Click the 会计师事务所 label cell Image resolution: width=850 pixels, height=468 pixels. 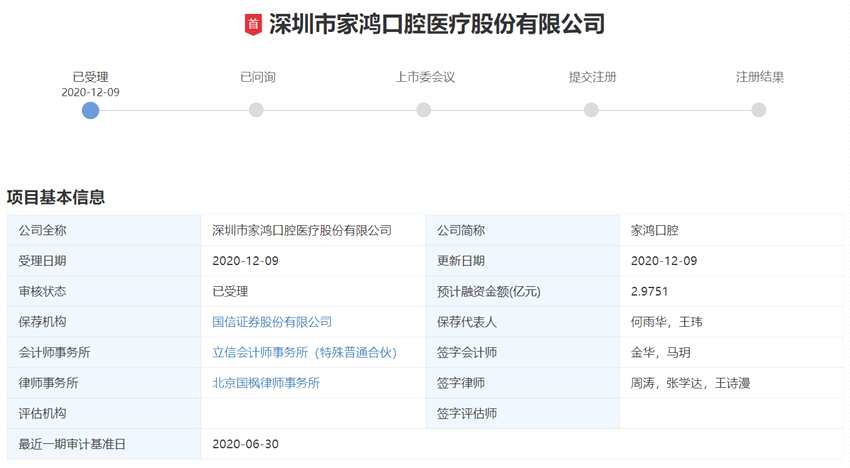(104, 352)
